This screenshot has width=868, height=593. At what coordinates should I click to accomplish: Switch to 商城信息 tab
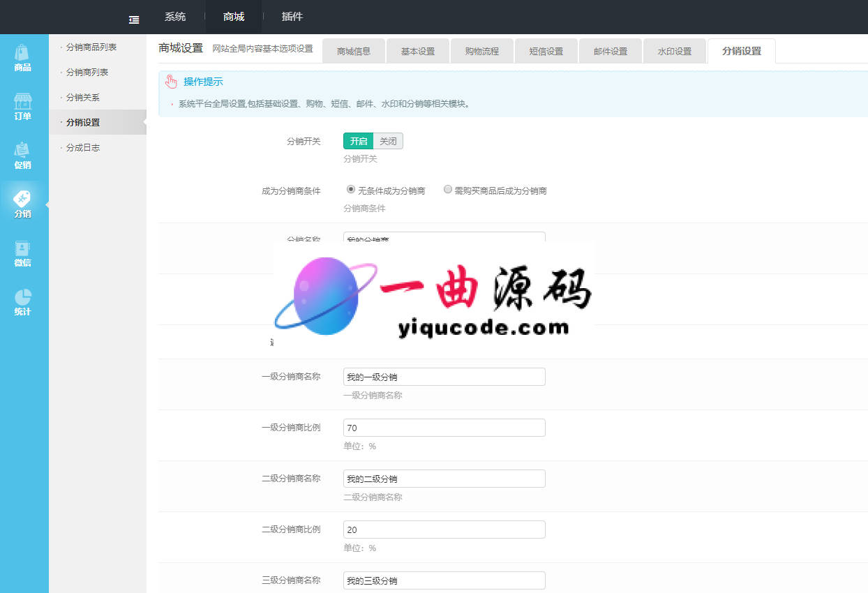point(354,51)
